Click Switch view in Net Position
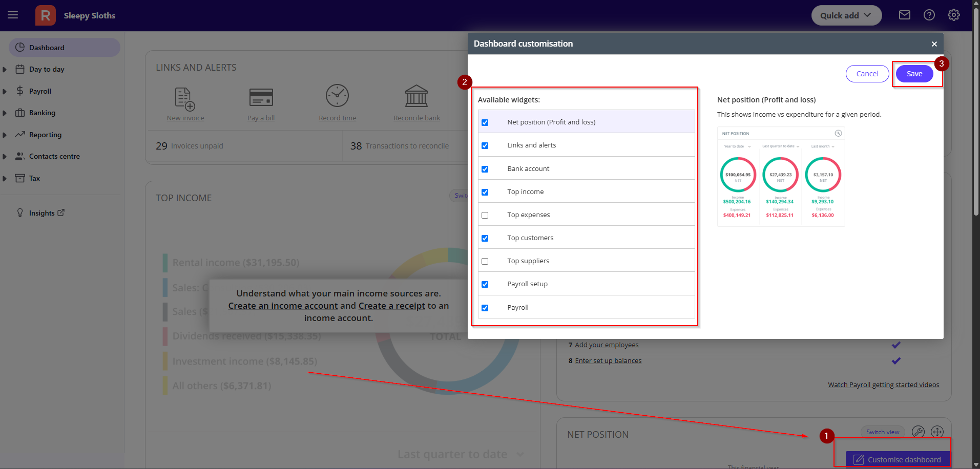Screen dimensions: 980x469 click(x=883, y=432)
